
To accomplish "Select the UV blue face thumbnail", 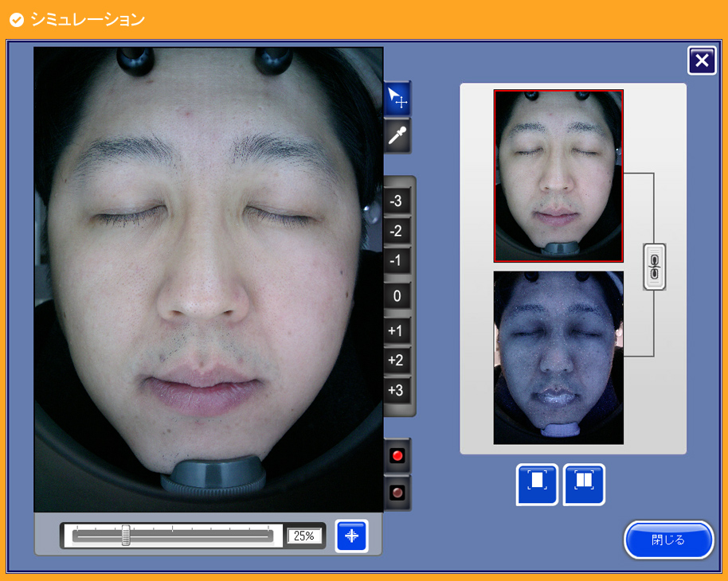I will pos(558,357).
